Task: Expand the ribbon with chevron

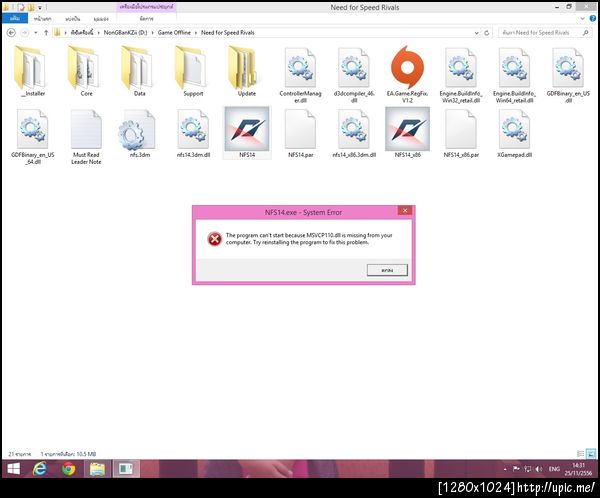Action: [582, 18]
